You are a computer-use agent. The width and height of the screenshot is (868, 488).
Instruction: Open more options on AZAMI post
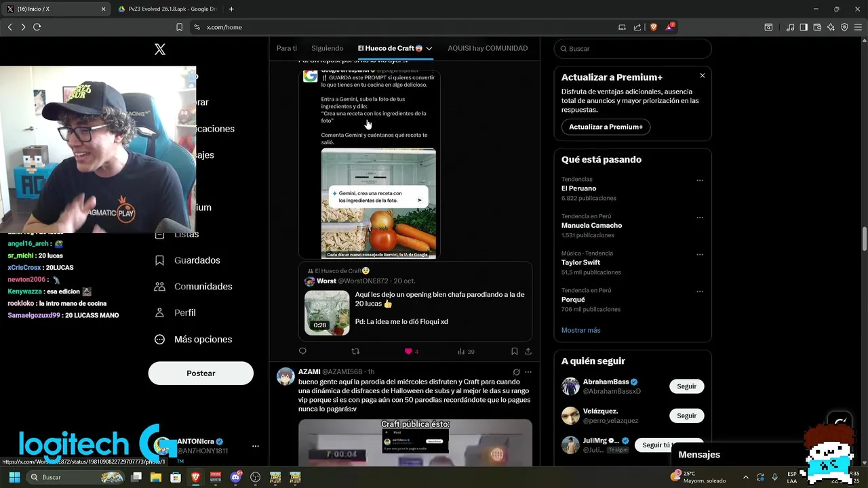528,372
